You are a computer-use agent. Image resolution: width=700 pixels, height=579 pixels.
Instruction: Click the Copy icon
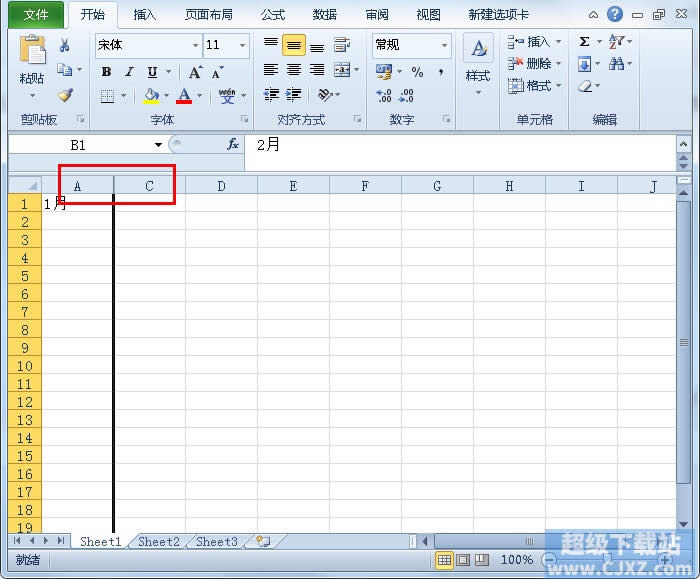64,70
